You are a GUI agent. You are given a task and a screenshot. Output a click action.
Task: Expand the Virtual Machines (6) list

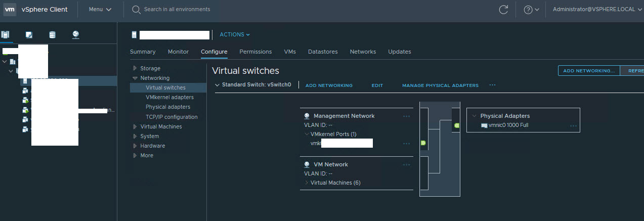click(307, 183)
